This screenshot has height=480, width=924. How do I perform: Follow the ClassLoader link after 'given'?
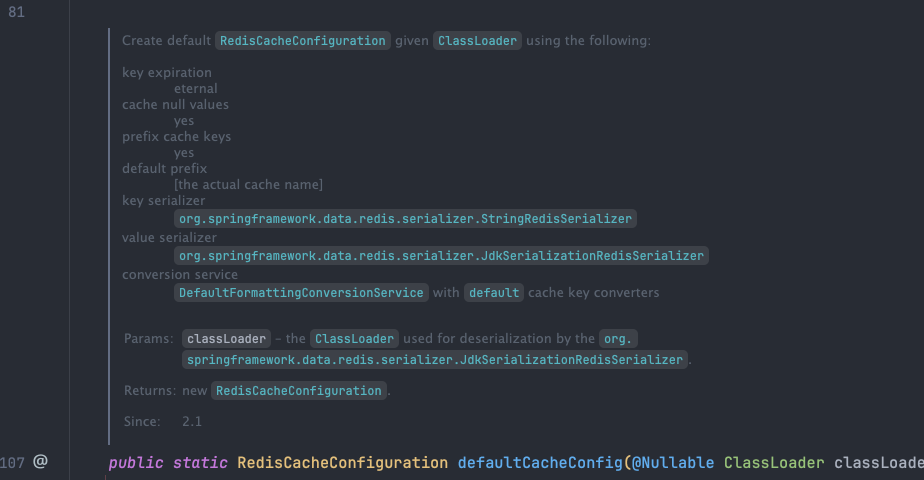coord(477,41)
